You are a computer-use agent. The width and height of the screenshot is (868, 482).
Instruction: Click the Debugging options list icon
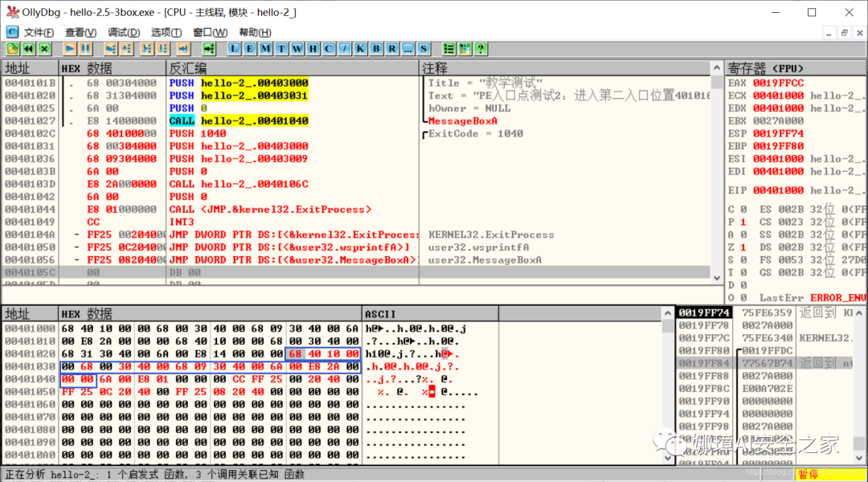pos(449,49)
